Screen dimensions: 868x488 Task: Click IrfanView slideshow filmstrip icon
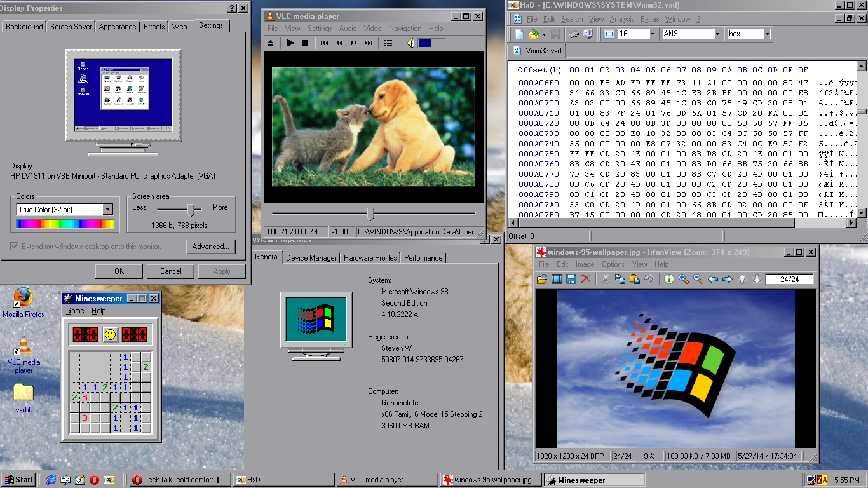(557, 279)
